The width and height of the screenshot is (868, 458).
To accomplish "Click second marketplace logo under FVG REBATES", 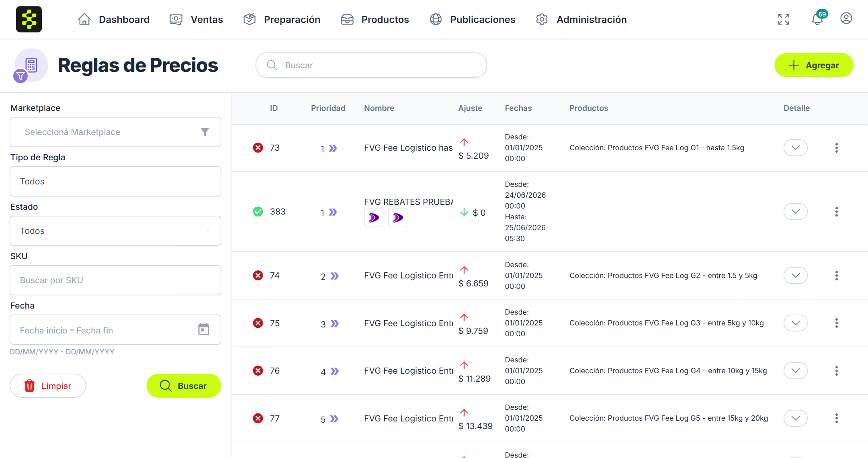I will coord(398,218).
